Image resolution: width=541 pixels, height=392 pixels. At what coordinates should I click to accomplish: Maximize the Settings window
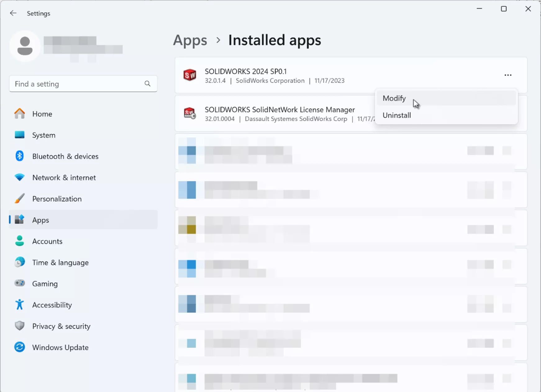(x=504, y=9)
